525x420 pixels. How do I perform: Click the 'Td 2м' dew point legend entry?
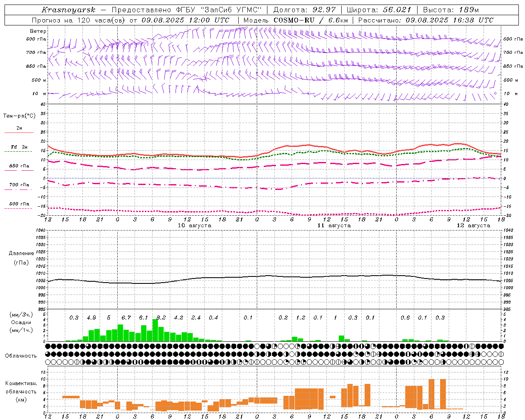(19, 147)
